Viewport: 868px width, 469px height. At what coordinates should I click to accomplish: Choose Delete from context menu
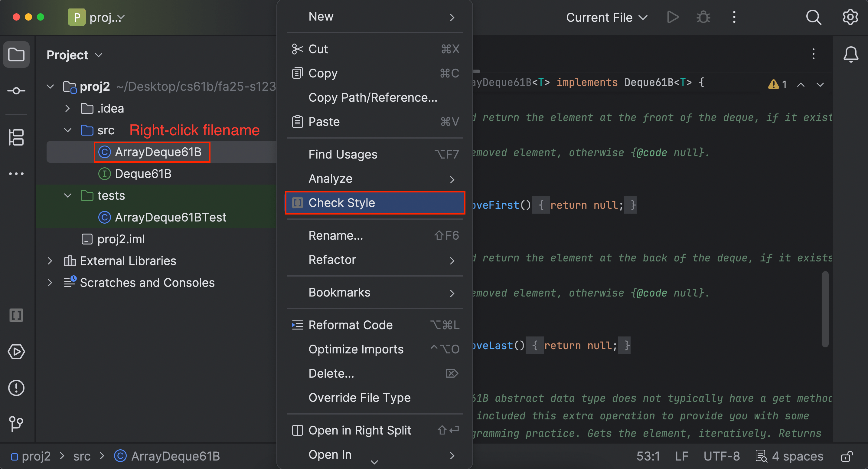[375, 373]
